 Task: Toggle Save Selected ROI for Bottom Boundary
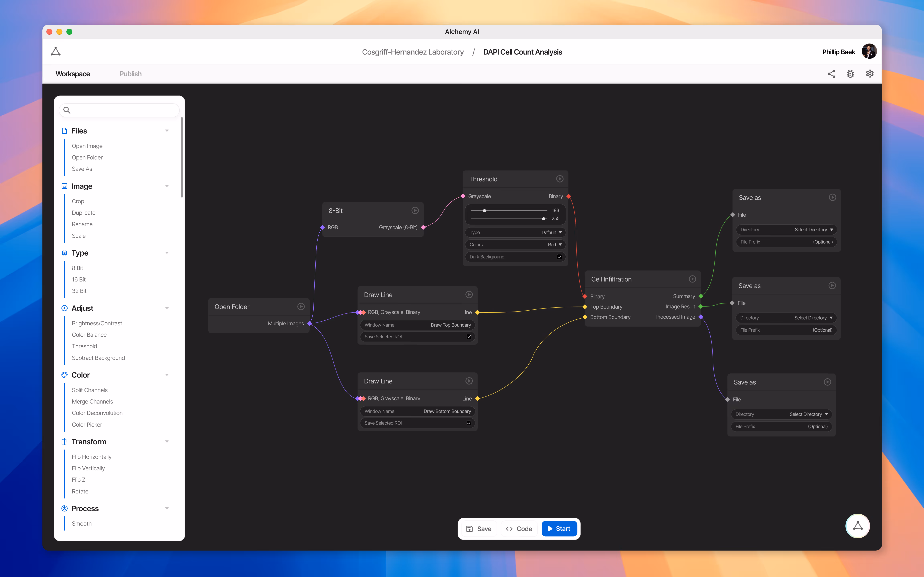[469, 423]
